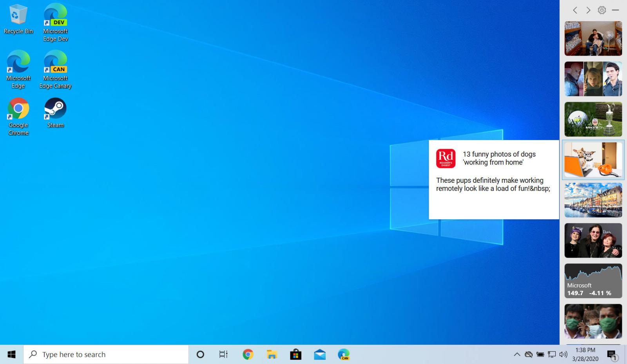Viewport: 627px width, 364px height.
Task: Open the Windows Start menu
Action: 11,355
